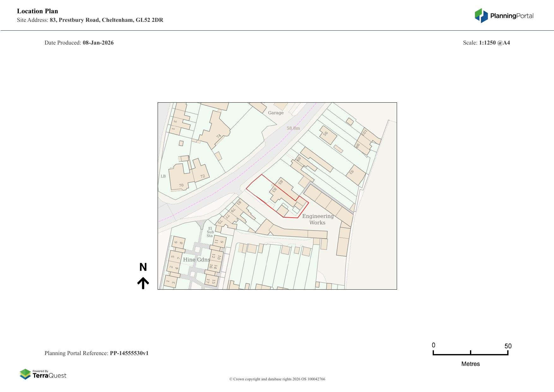This screenshot has height=392, width=554.
Task: Click the 58.8m spot height label
Action: tap(293, 128)
